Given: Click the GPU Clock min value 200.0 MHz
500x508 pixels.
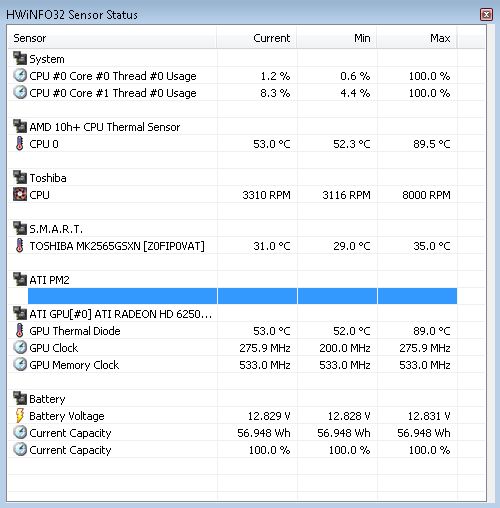Looking at the screenshot, I should (x=345, y=348).
